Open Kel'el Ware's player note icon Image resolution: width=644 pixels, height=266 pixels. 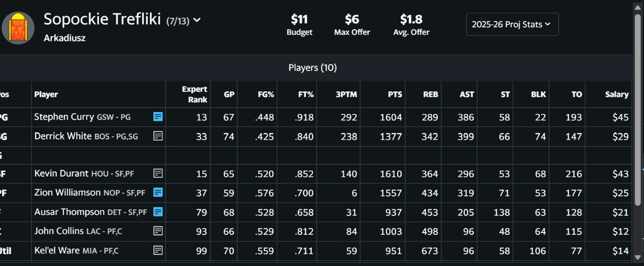coord(158,250)
